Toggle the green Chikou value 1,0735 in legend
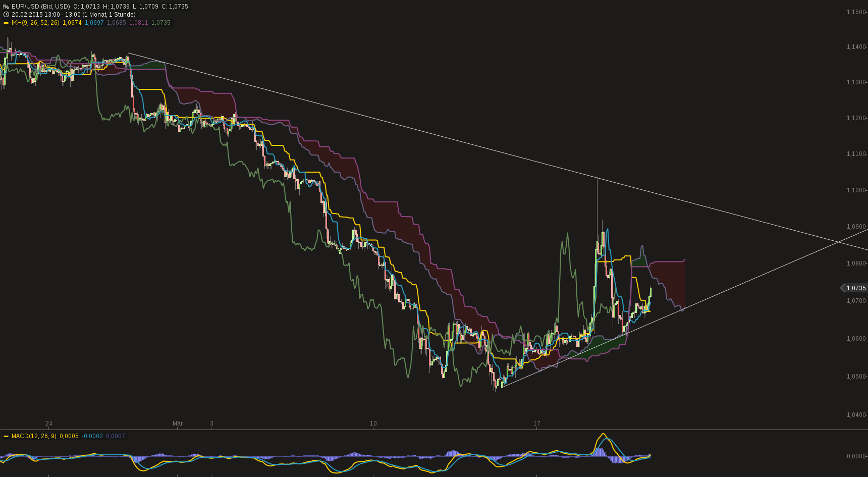Screen dimensions: 868x477 (160, 22)
